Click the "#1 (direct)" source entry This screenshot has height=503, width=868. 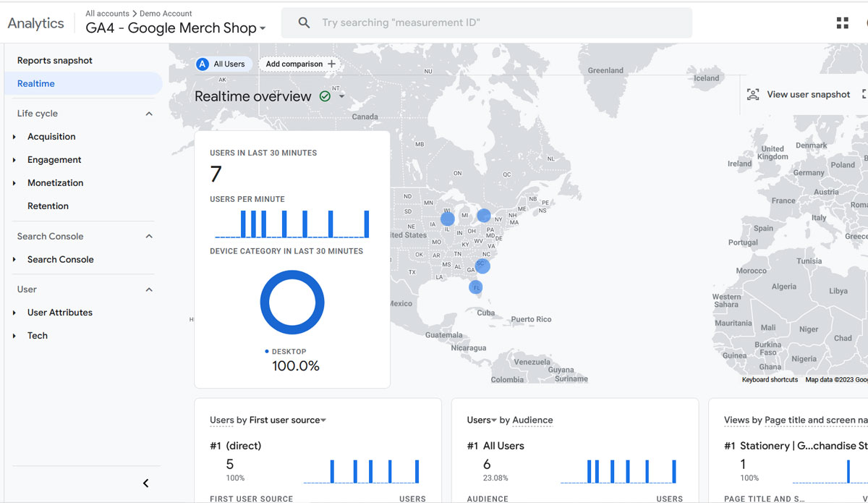click(236, 446)
